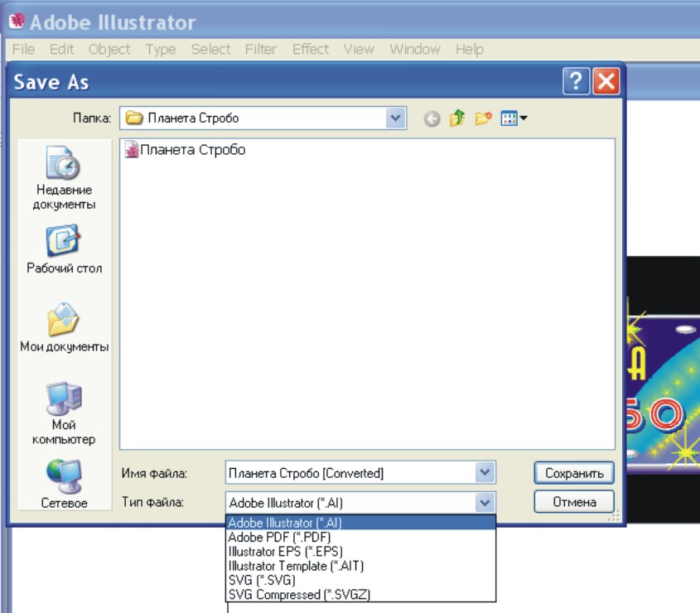Collapse the Тип файла dropdown arrow
Viewport: 700px width, 613px height.
(x=485, y=503)
